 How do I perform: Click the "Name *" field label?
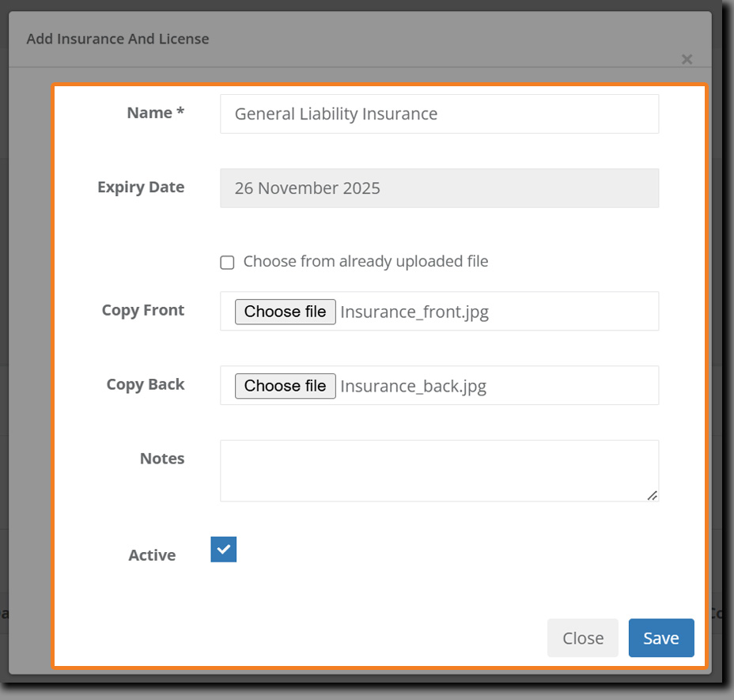pos(155,113)
